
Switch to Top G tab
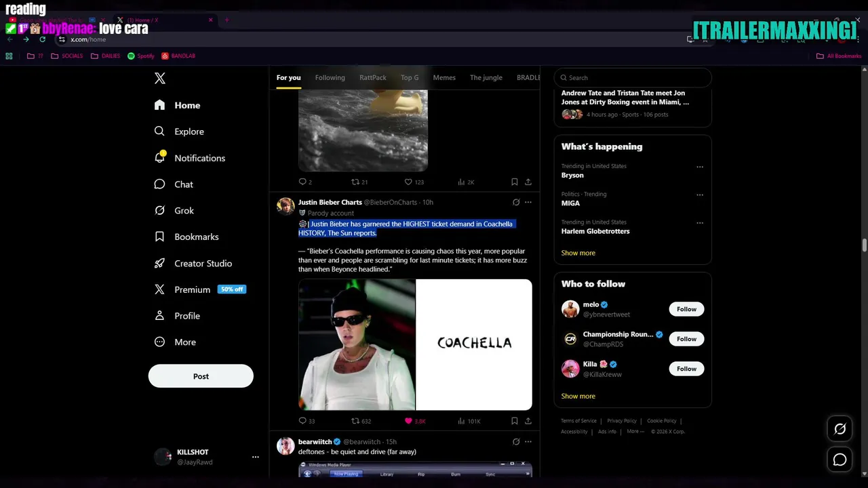(x=410, y=77)
